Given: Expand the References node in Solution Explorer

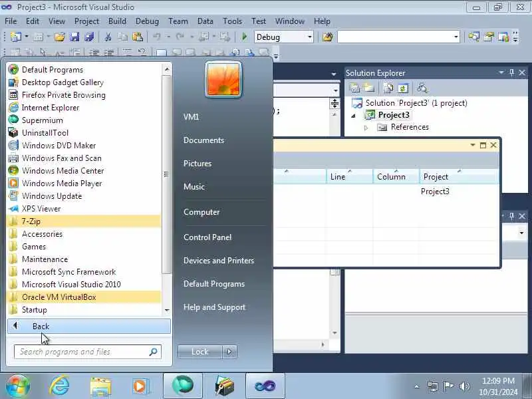Looking at the screenshot, I should [366, 128].
